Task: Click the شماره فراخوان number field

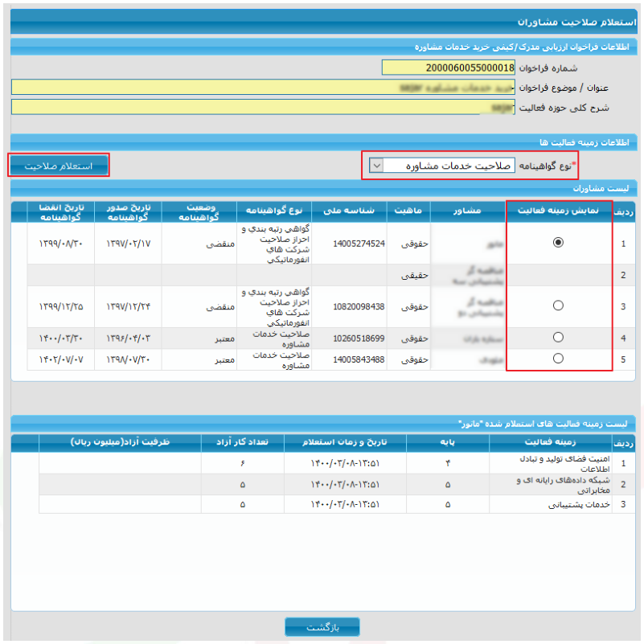Action: pos(448,68)
